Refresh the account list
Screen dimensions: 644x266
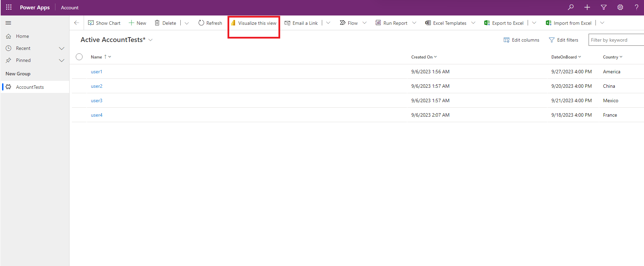(210, 23)
